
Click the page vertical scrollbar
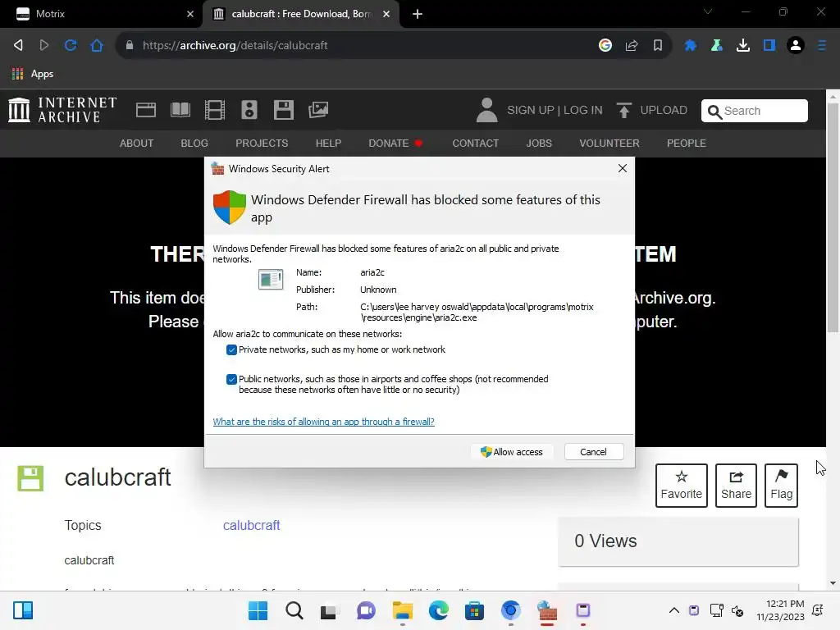pos(833,216)
